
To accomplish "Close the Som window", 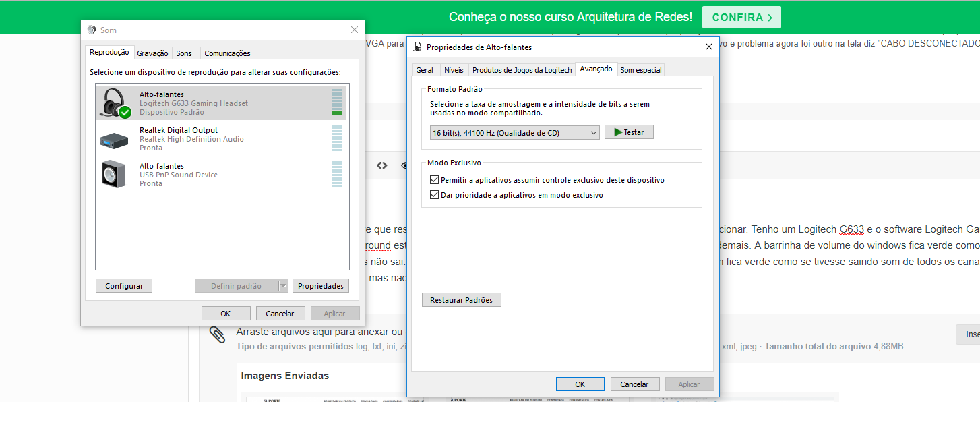I will [355, 30].
